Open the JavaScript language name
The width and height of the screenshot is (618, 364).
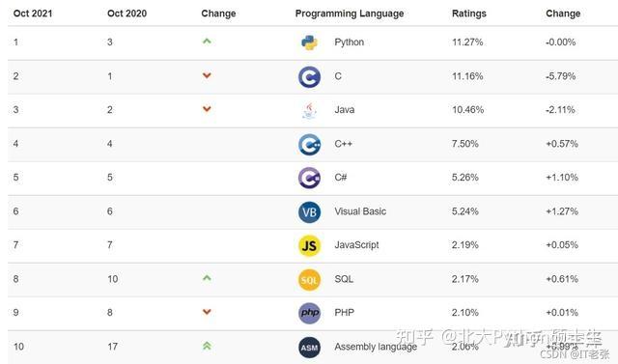pos(356,245)
